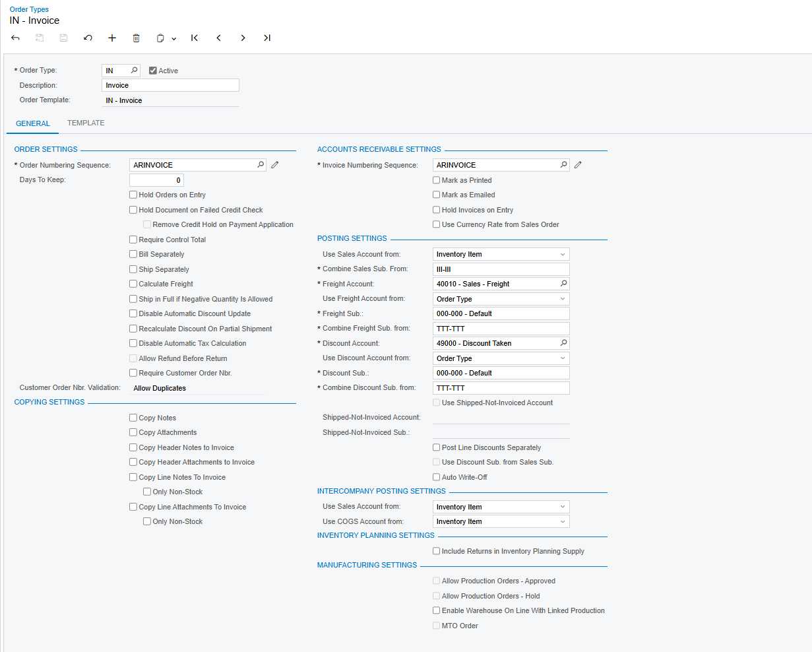812x652 pixels.
Task: Check Bill Separately option
Action: [x=133, y=254]
